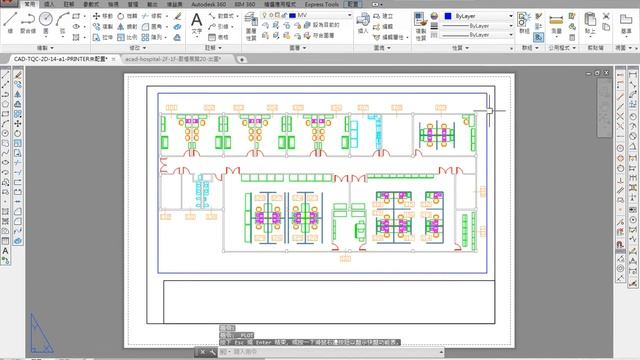Image resolution: width=640 pixels, height=360 pixels.
Task: Click the new drawing tab plus button
Action: coord(242,60)
